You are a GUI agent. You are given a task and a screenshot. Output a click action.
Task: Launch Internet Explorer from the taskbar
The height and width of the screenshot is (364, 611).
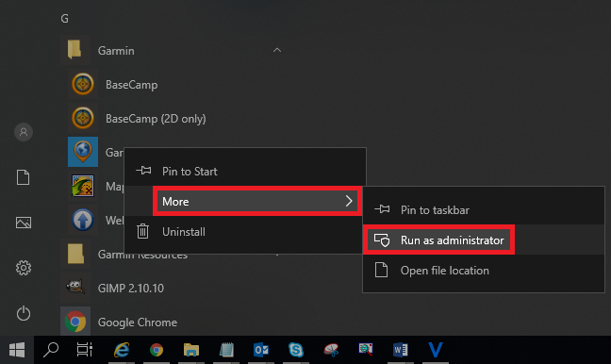122,350
